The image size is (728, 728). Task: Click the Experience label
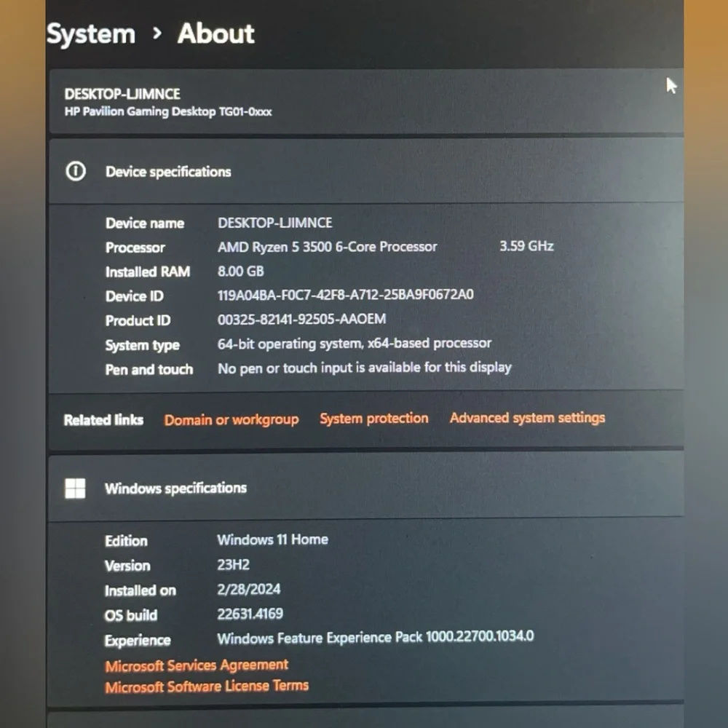click(138, 641)
